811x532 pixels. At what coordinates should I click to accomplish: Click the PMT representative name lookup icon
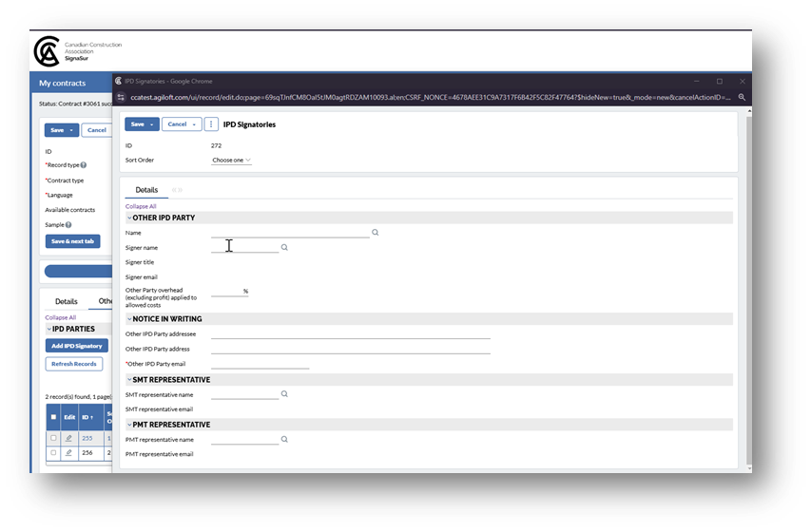(x=284, y=440)
